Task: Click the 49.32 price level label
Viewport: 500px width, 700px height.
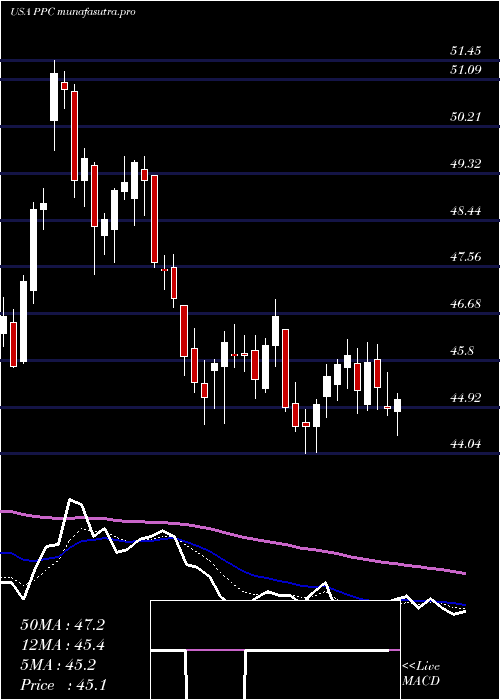Action: tap(466, 164)
